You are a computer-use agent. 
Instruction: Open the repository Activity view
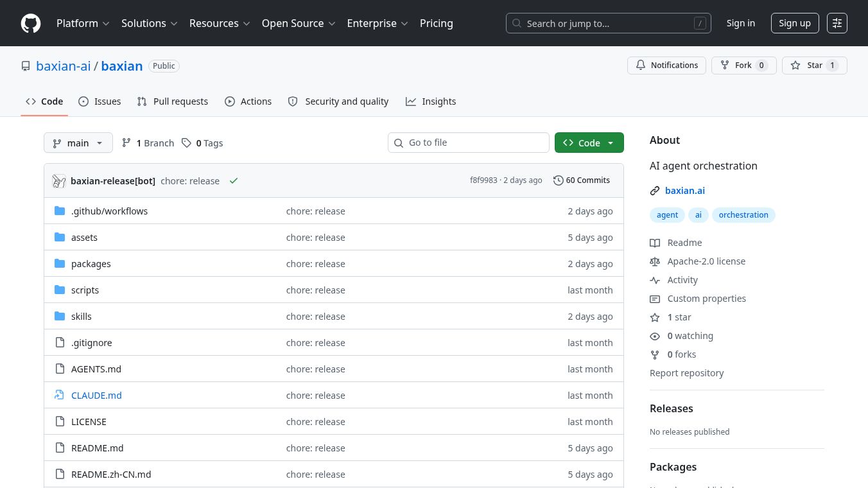(x=682, y=280)
